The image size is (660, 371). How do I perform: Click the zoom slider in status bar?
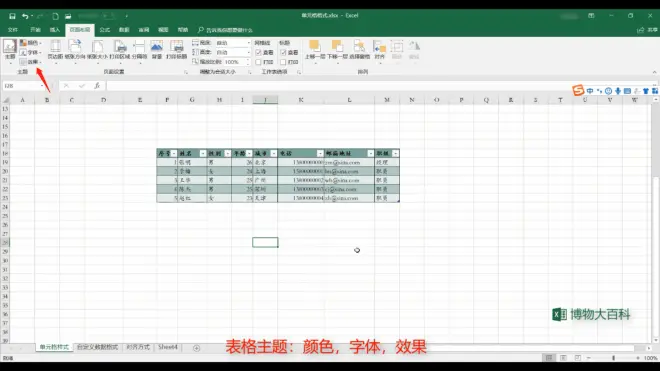613,358
